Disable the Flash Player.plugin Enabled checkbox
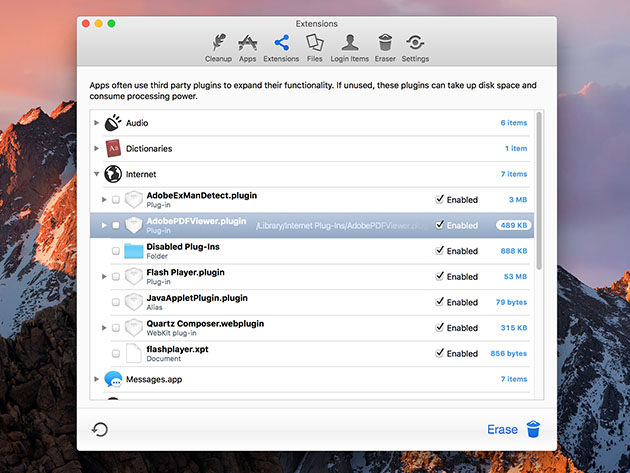The image size is (630, 473). pos(440,277)
